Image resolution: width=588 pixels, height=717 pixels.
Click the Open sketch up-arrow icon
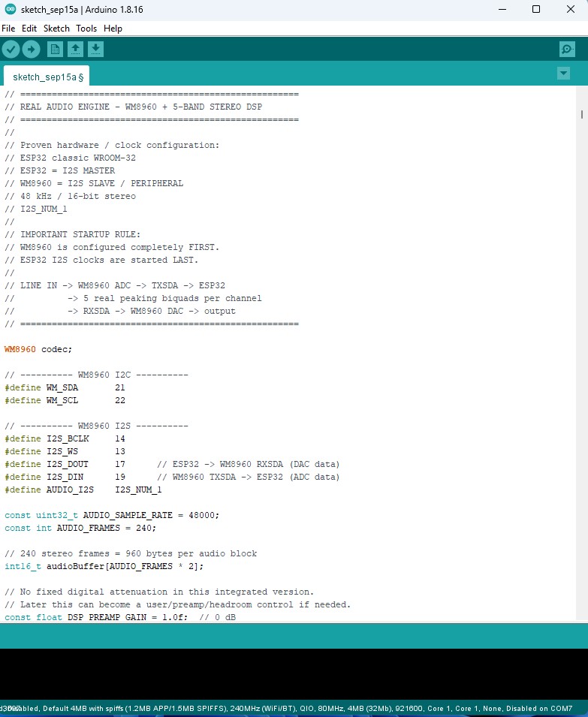[x=75, y=49]
